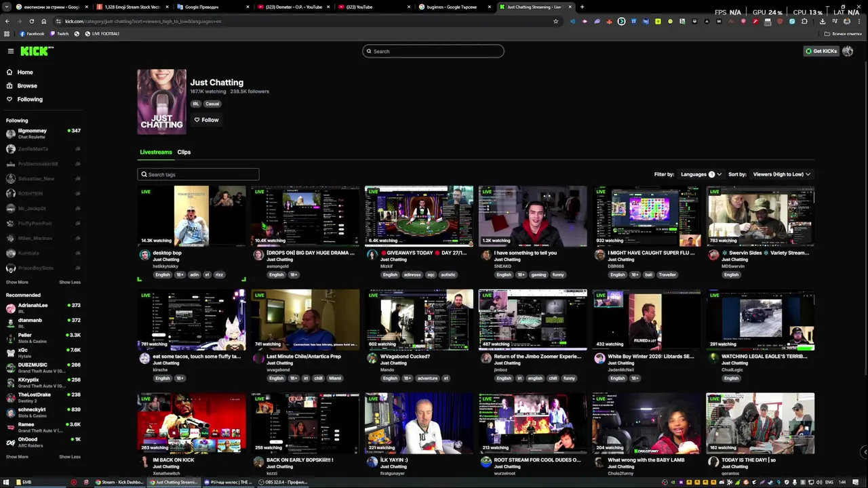Follow the Just Chatting category
Viewport: 868px width, 488px height.
tap(206, 120)
